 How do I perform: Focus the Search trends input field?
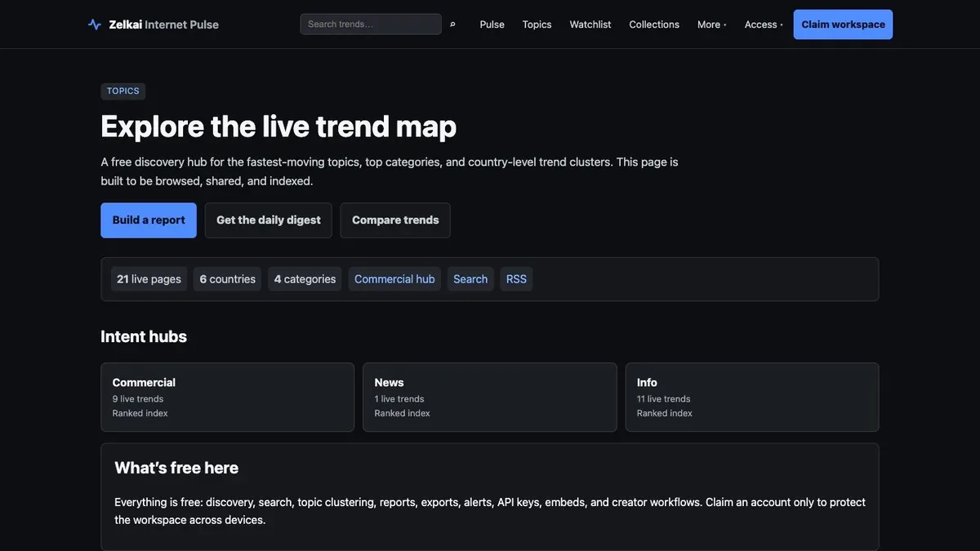371,24
